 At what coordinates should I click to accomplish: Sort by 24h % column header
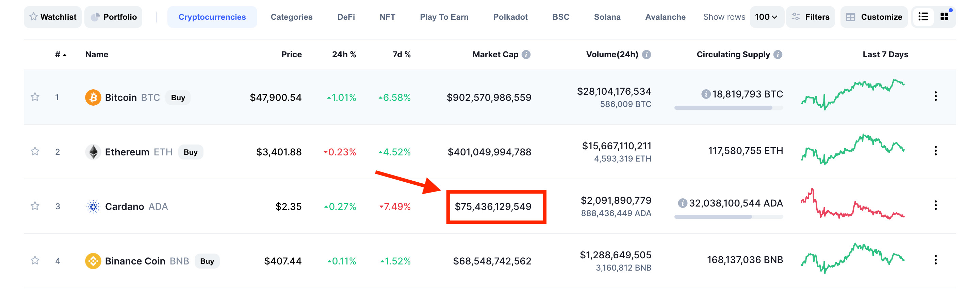point(344,55)
